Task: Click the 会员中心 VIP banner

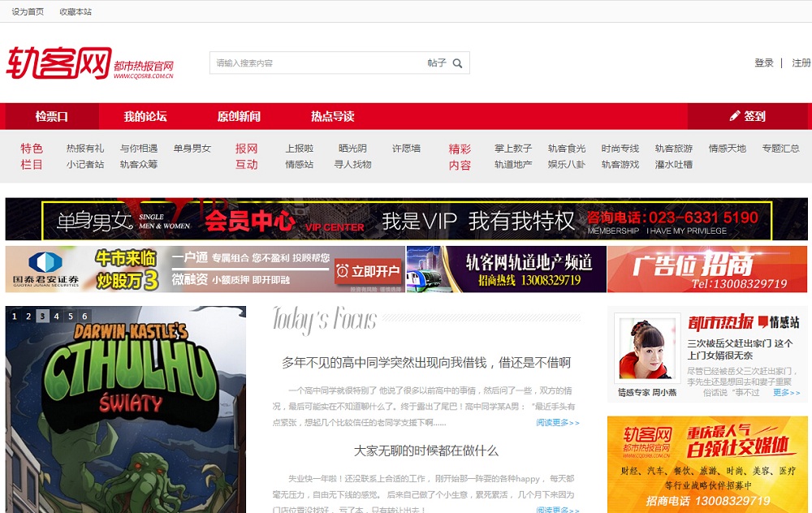Action: [x=407, y=219]
